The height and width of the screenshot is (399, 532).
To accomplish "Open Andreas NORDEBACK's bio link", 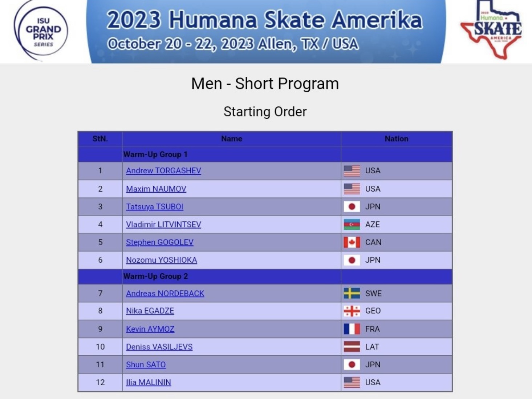I will pos(165,294).
